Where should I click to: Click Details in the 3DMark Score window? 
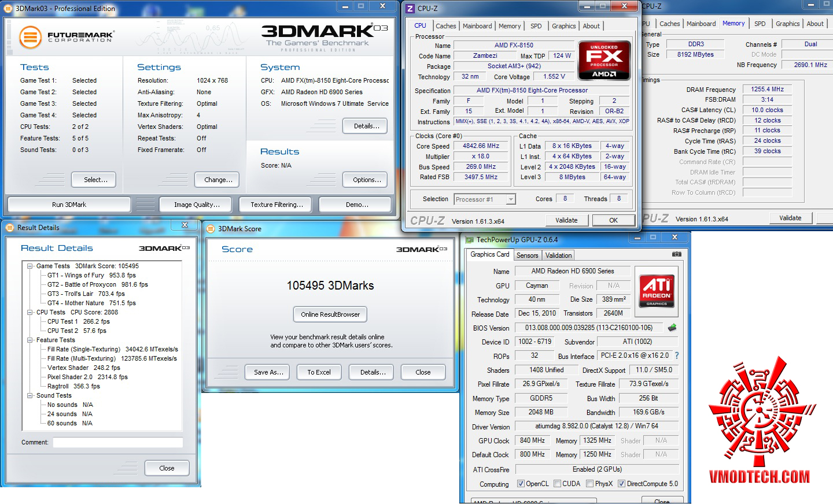pos(373,372)
